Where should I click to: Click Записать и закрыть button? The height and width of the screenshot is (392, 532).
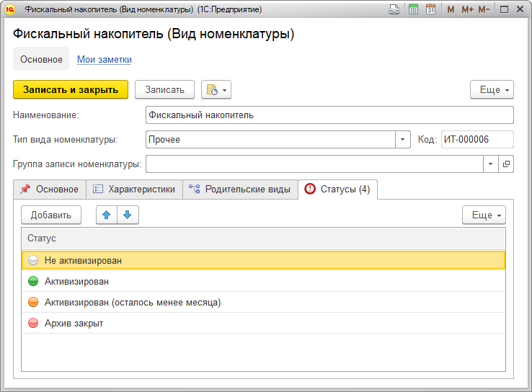point(71,90)
